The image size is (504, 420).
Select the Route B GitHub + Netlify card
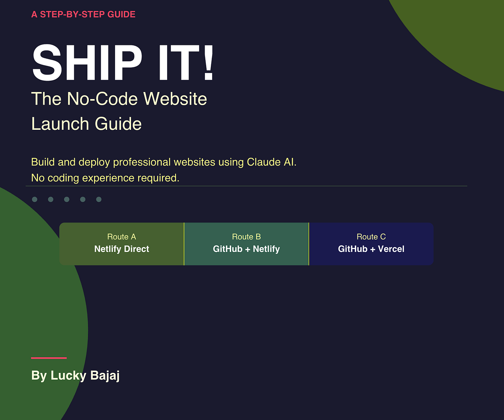click(x=247, y=244)
